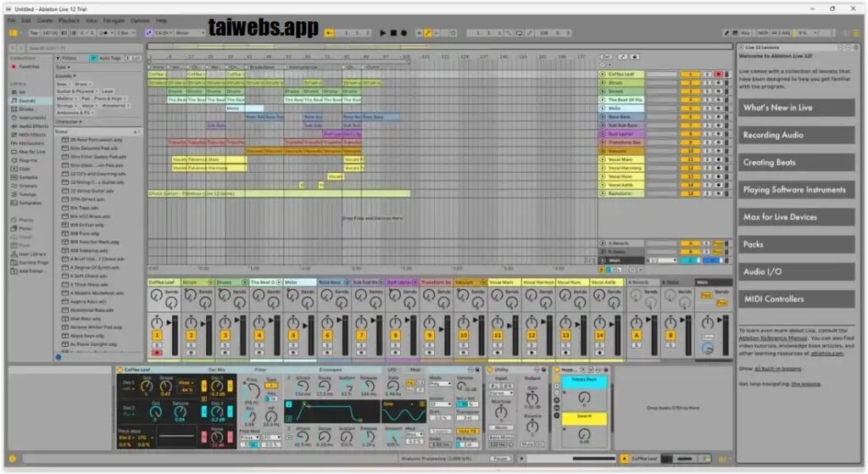Screen dimensions: 868x474
Task: Click Pause on analysis processing status
Action: click(499, 459)
